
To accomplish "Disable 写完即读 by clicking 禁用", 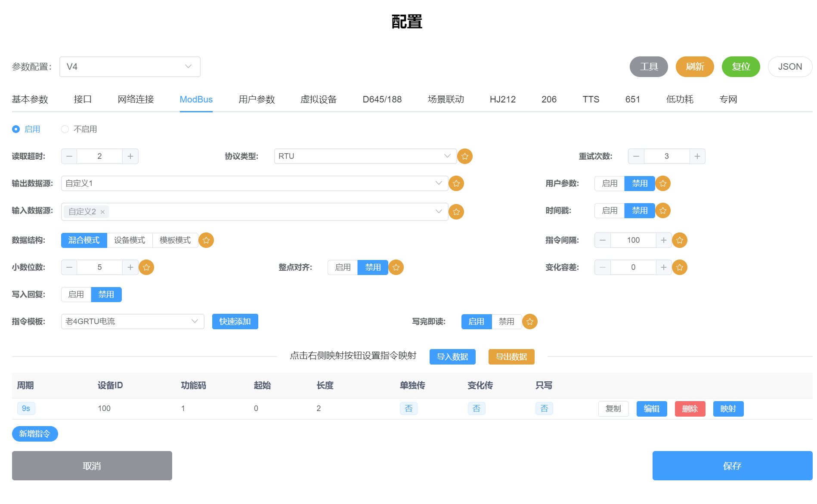I will (506, 322).
